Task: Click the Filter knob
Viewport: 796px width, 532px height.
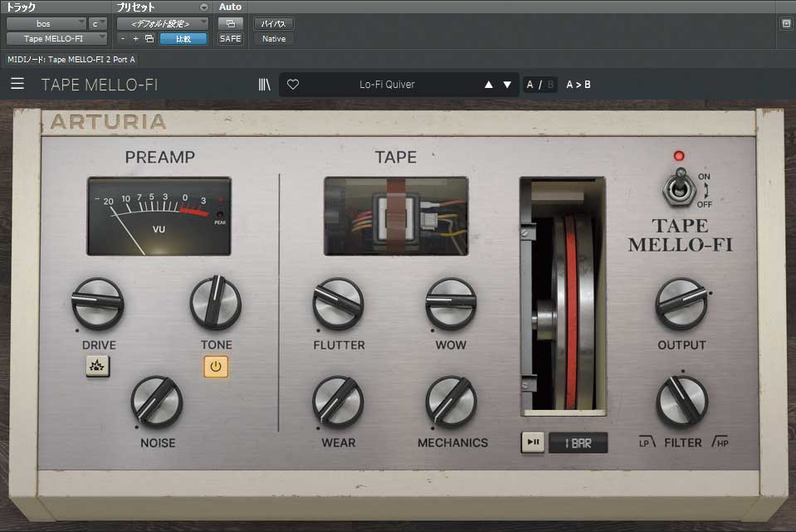Action: pos(681,402)
